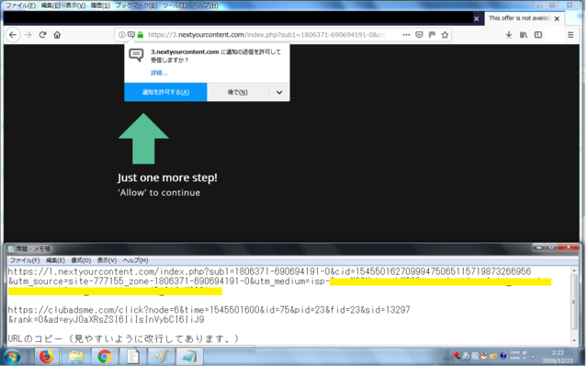Open Firefox 表示(V) menu

[75, 6]
